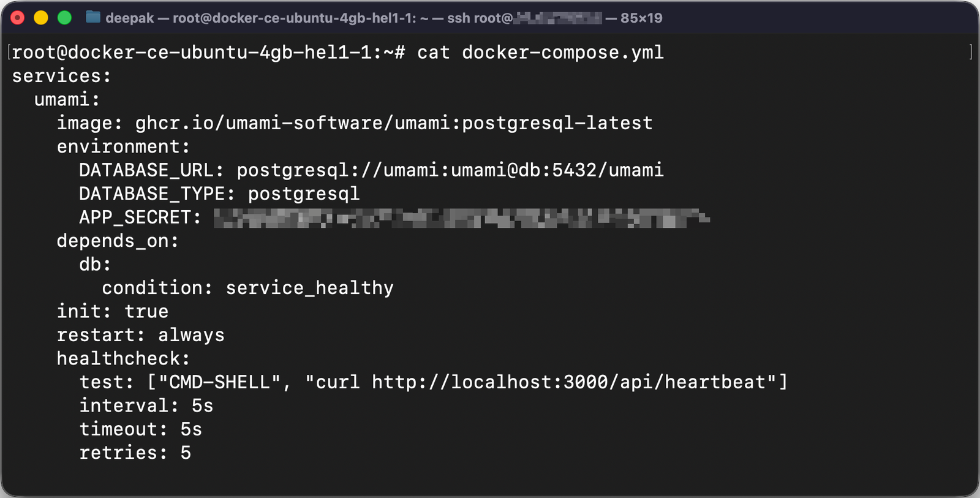Click the 'cat docker-compose.yml' command text
This screenshot has width=980, height=498.
(x=539, y=52)
